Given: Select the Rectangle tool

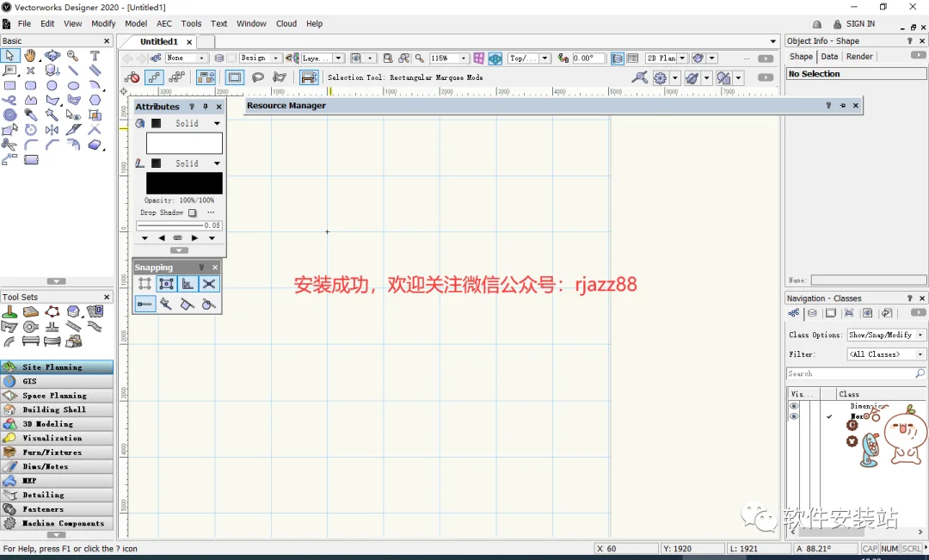Looking at the screenshot, I should 9,85.
